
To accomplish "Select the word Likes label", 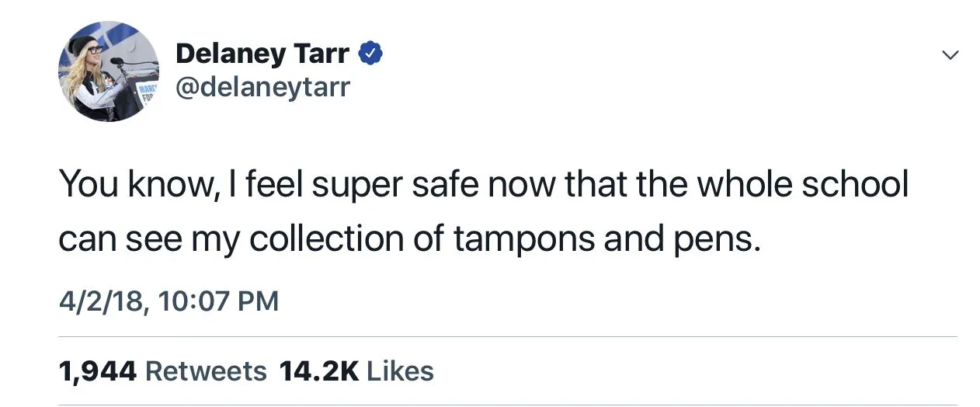I will (399, 371).
